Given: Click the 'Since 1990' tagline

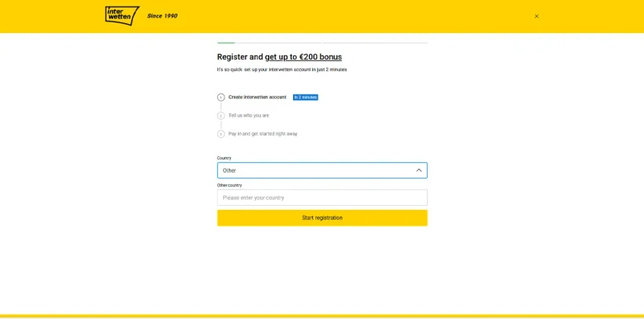Looking at the screenshot, I should click(x=162, y=16).
